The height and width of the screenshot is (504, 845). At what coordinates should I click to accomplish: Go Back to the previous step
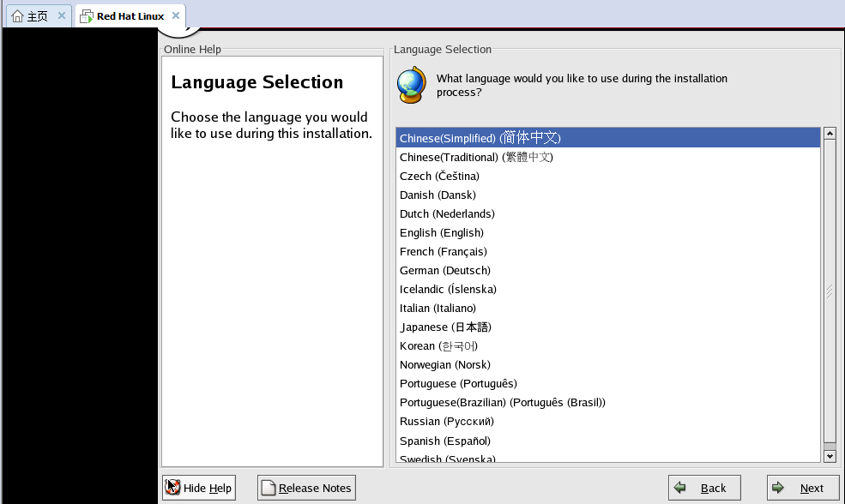coord(704,488)
